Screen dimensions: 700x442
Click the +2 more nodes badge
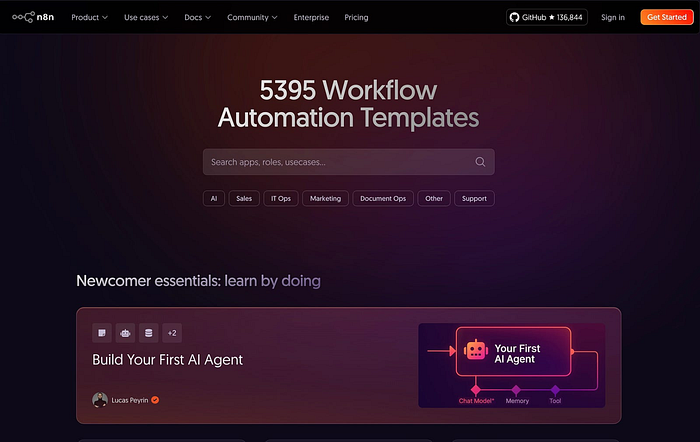172,333
